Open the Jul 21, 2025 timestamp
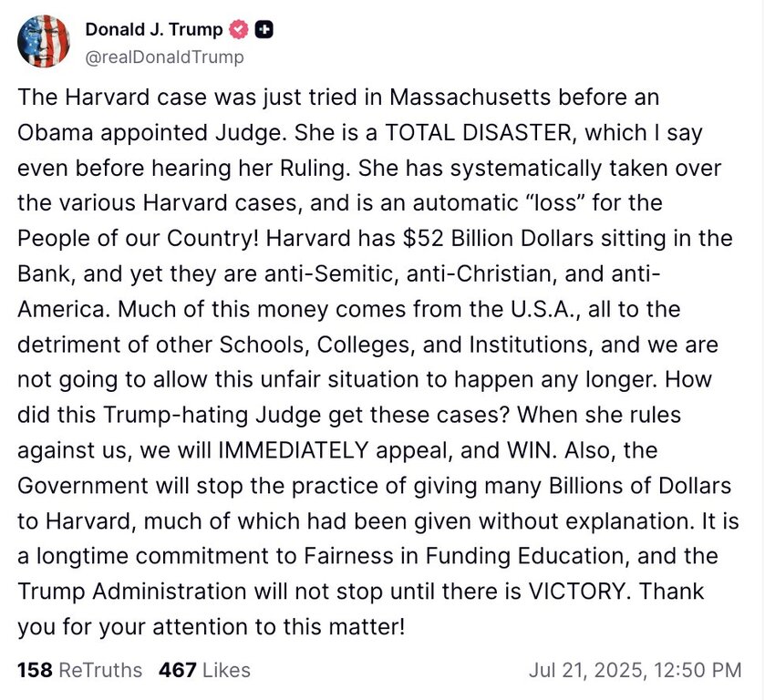Image resolution: width=765 pixels, height=700 pixels. [636, 670]
